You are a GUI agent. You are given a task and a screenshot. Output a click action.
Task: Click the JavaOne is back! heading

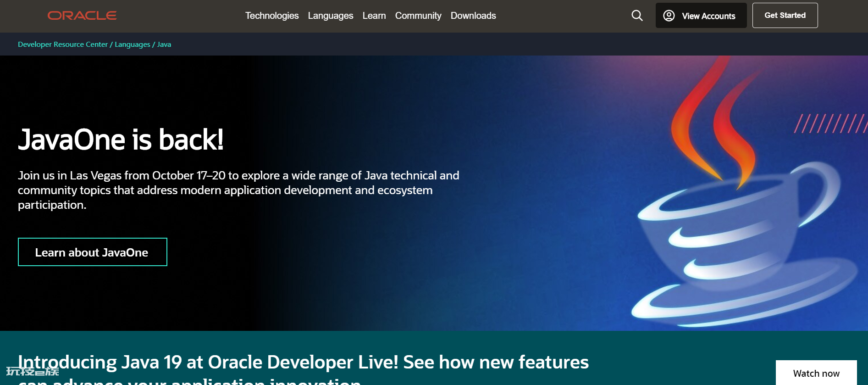tap(121, 139)
